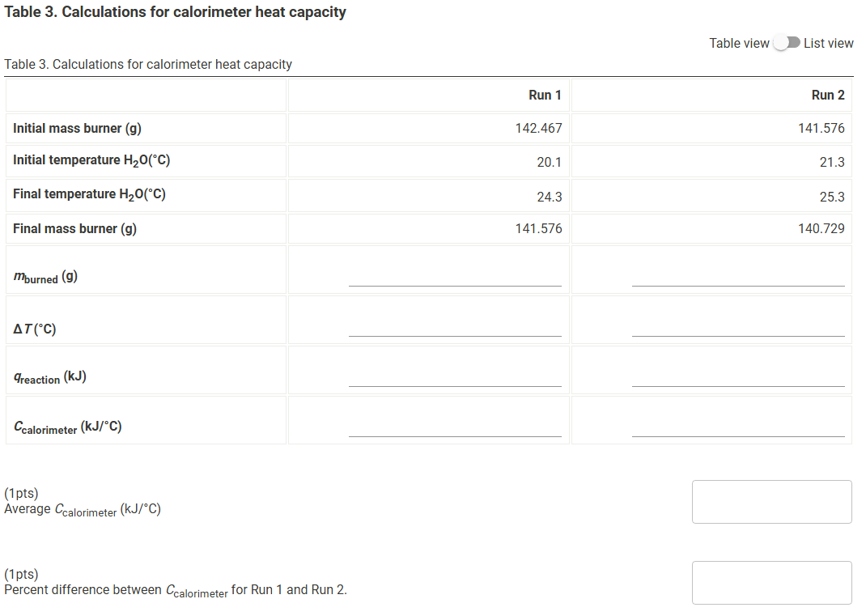Click the m_burned input line for Run 1
This screenshot has height=616, width=866.
455,283
